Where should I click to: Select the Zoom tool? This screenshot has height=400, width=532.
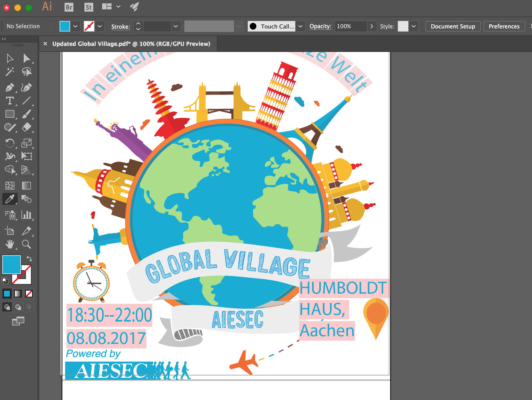(26, 244)
